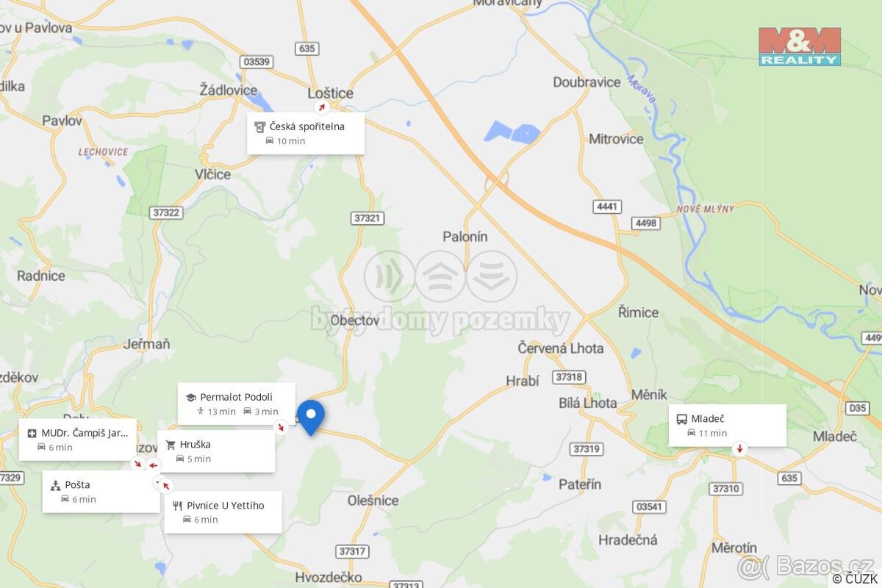Click the shopping cart icon beside Hruška
This screenshot has height=588, width=882.
tap(171, 445)
